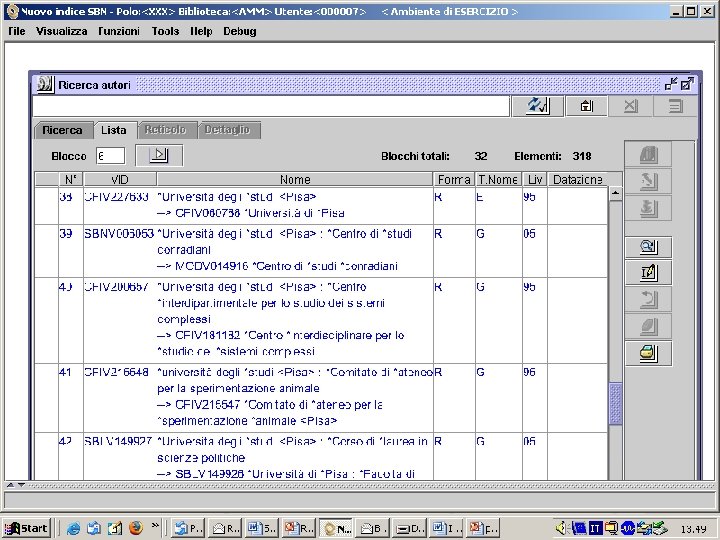
Task: Click the VID column header
Action: point(120,180)
